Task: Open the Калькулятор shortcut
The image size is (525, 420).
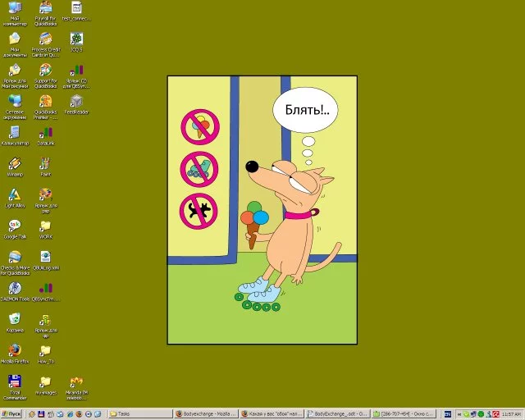Action: (x=15, y=136)
